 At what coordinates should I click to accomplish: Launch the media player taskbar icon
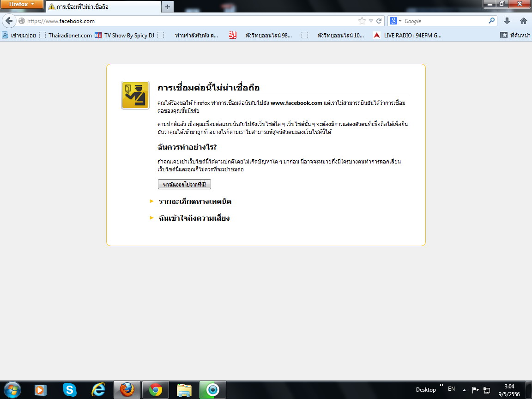tap(41, 390)
